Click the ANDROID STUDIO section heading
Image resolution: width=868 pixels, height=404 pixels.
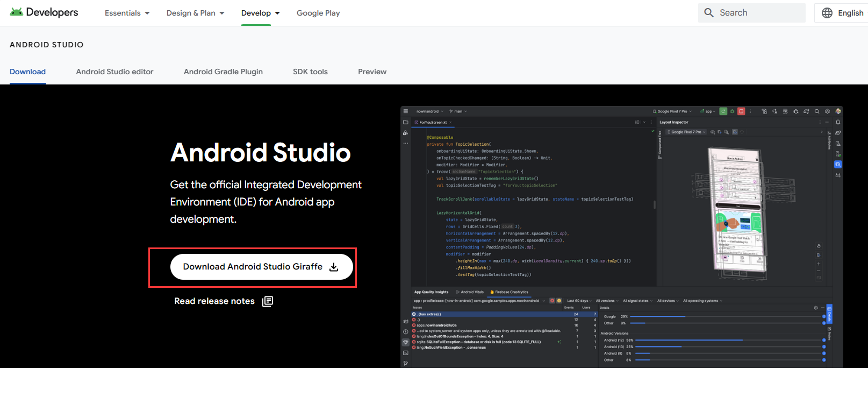[x=47, y=45]
